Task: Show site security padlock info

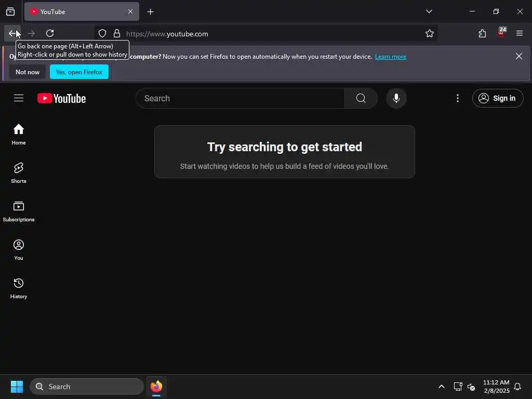Action: point(117,33)
